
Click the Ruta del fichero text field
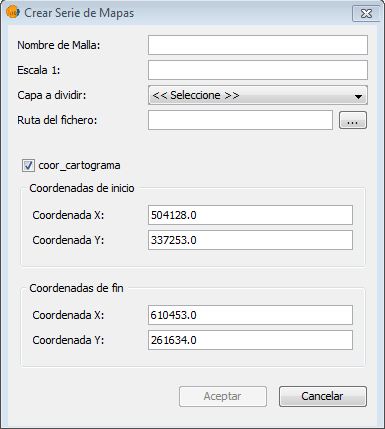tap(240, 120)
